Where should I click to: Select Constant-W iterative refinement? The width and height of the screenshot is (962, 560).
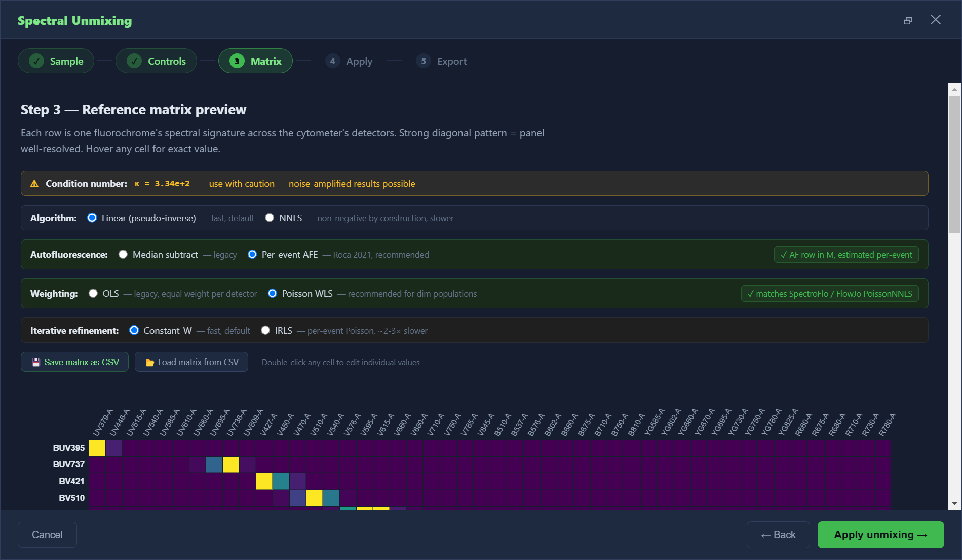click(134, 330)
